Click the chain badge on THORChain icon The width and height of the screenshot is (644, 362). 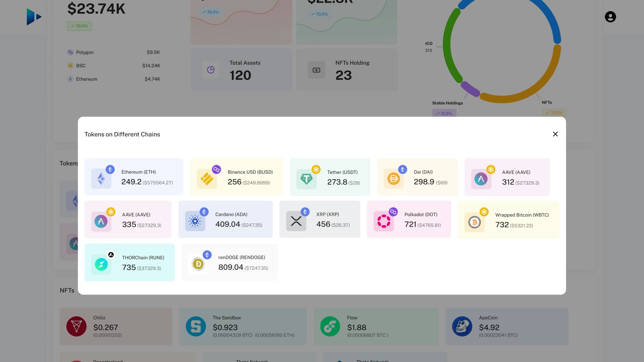[111, 255]
